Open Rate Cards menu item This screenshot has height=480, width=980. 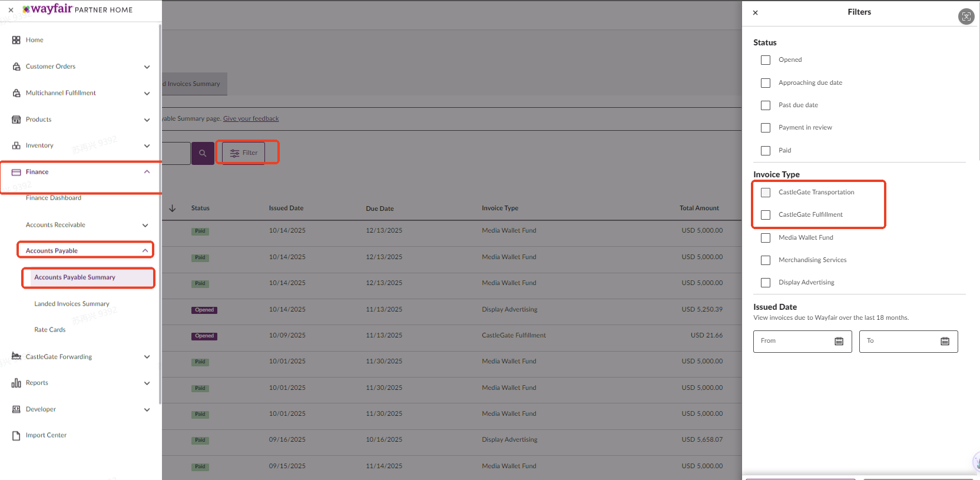coord(50,330)
